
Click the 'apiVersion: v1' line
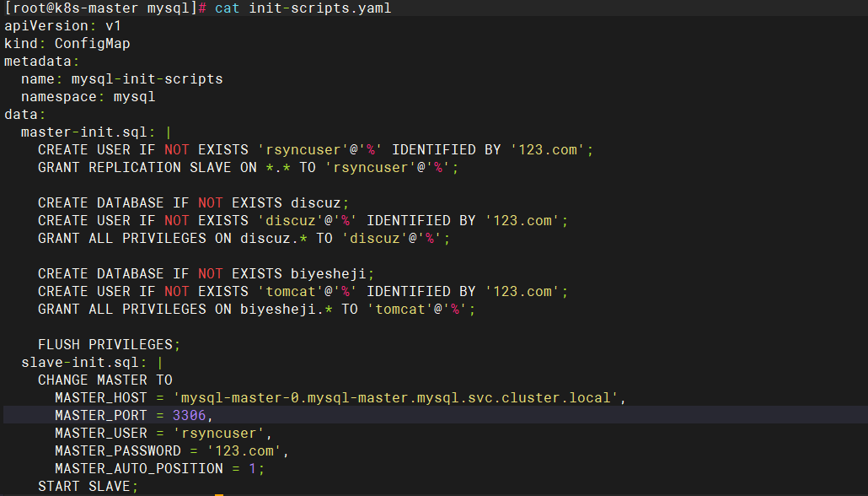click(x=62, y=26)
